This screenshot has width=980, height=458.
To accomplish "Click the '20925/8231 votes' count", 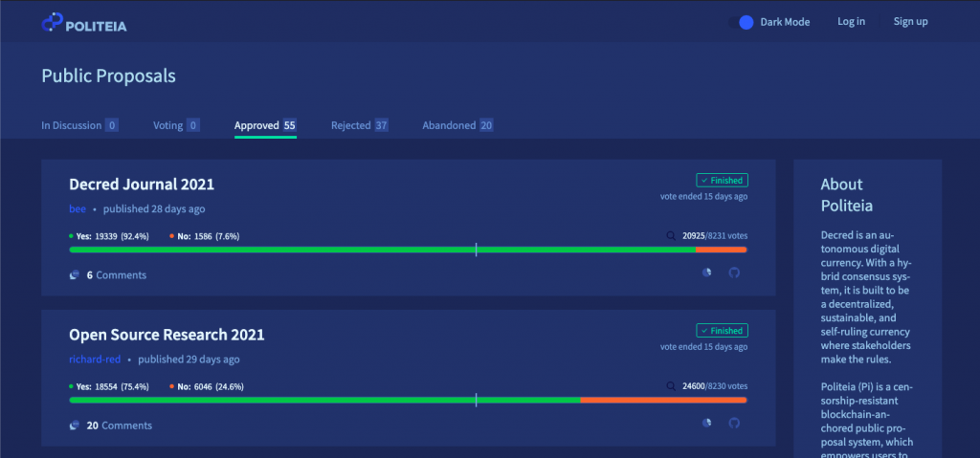I will tap(714, 236).
